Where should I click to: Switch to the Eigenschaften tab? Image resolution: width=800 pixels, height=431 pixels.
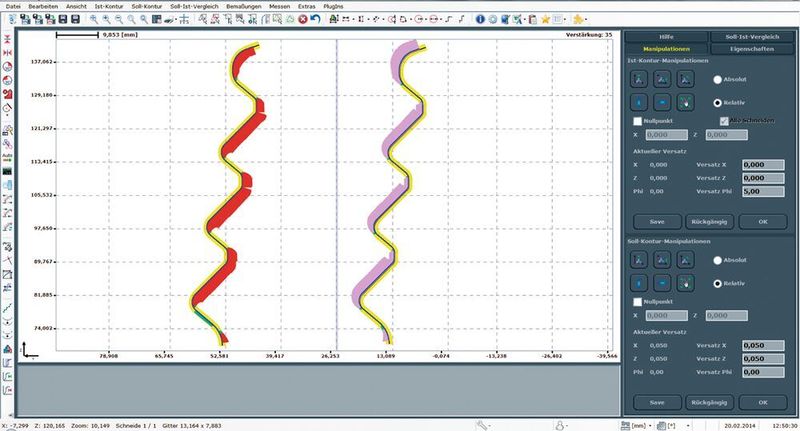click(752, 49)
